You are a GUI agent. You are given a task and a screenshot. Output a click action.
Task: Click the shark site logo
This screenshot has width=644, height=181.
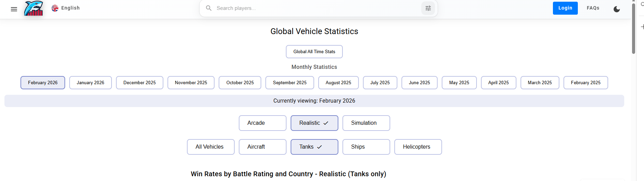pyautogui.click(x=33, y=8)
